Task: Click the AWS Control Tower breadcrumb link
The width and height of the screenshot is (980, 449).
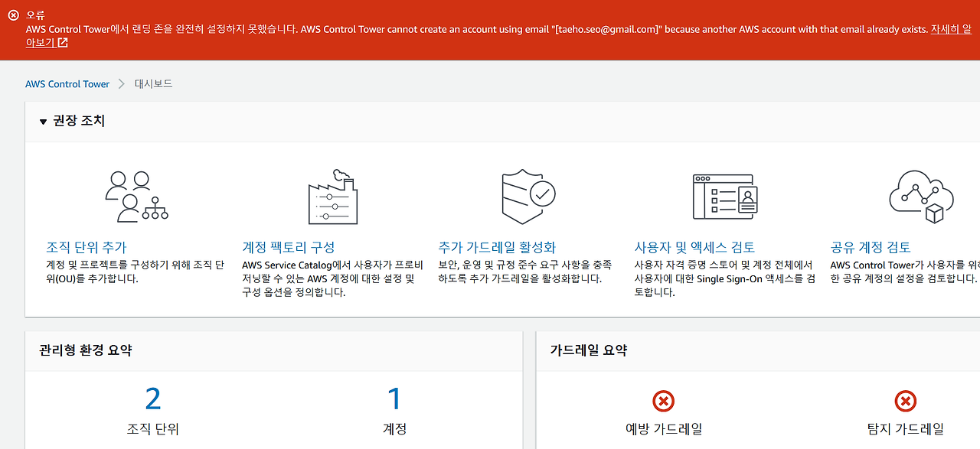Action: click(x=67, y=84)
